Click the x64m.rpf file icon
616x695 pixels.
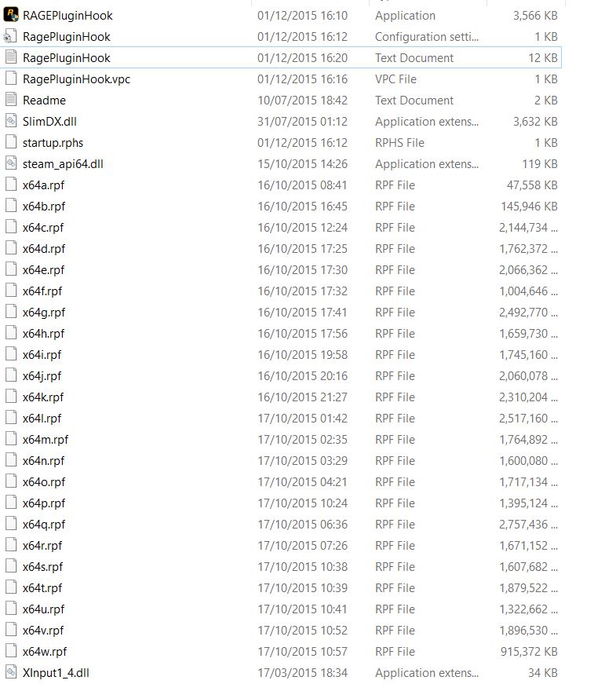(11, 439)
